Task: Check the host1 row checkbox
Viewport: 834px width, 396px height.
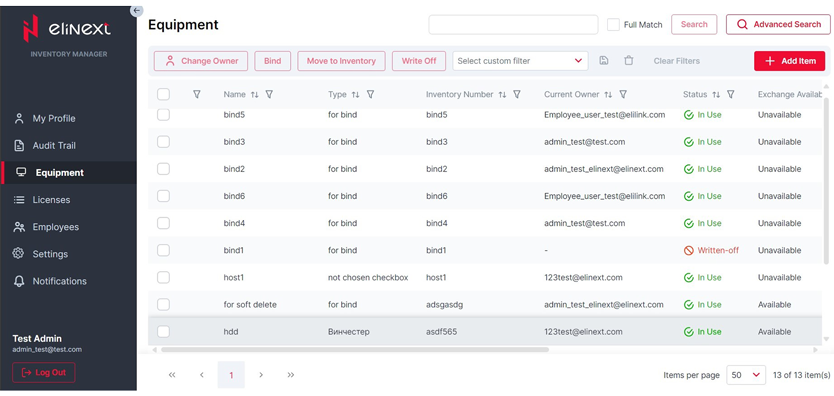Action: [x=163, y=277]
